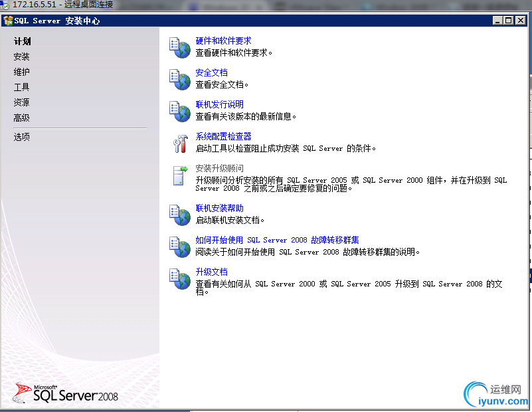Click the hammer and wrench icon for 系统配置检查器
Image resolution: width=532 pixels, height=412 pixels.
tap(180, 144)
